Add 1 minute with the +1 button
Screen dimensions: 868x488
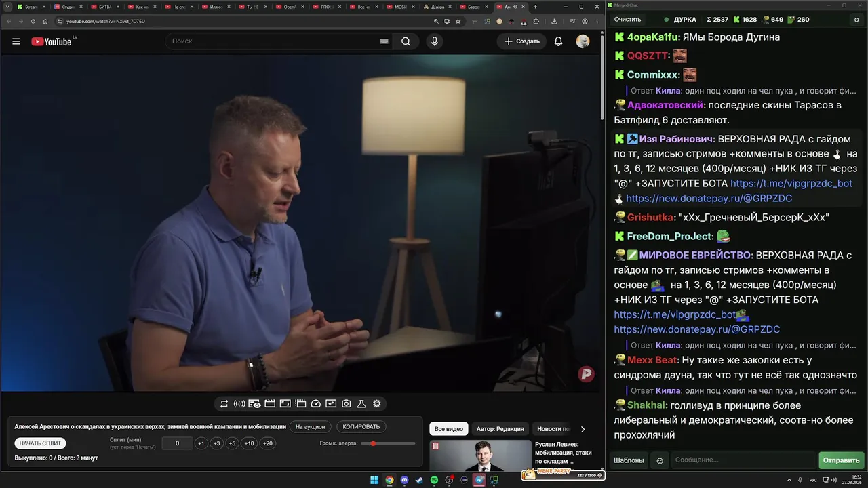tap(201, 443)
